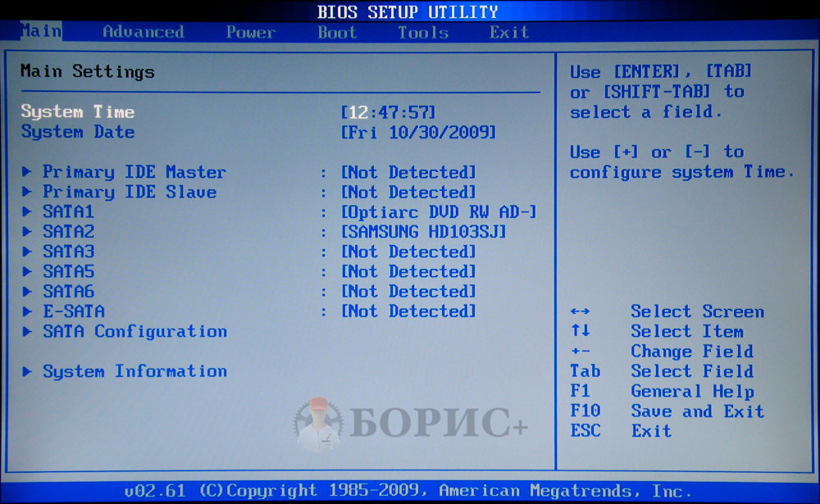Click the Save and Exit legend text

pyautogui.click(x=697, y=411)
